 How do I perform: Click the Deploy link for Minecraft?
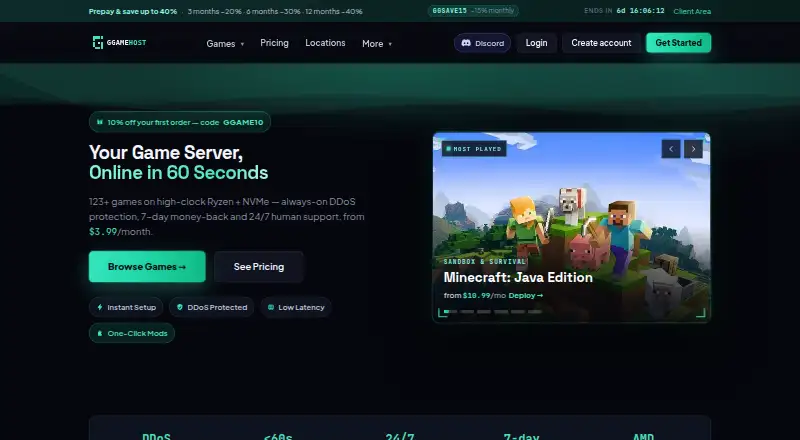coord(526,296)
